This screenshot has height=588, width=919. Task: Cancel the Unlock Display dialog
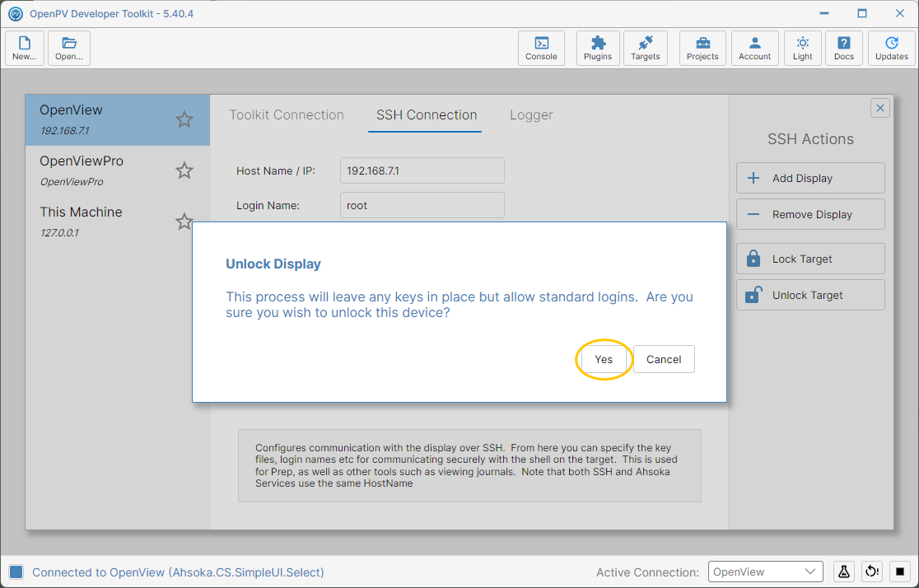coord(664,359)
